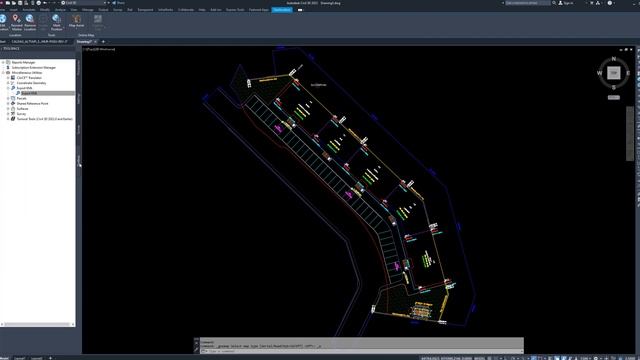Viewport: 640px width, 360px height.
Task: Switch to the Prospector vertical tab
Action: pos(79,67)
